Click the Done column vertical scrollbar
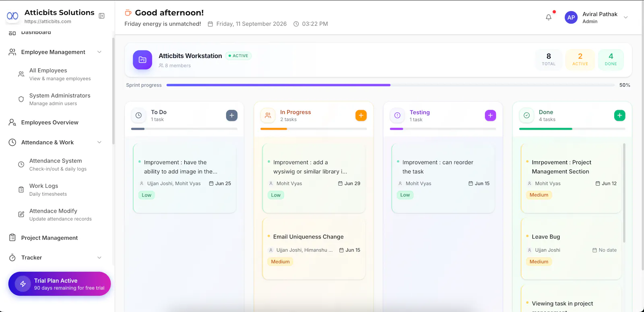644x312 pixels. pyautogui.click(x=624, y=193)
